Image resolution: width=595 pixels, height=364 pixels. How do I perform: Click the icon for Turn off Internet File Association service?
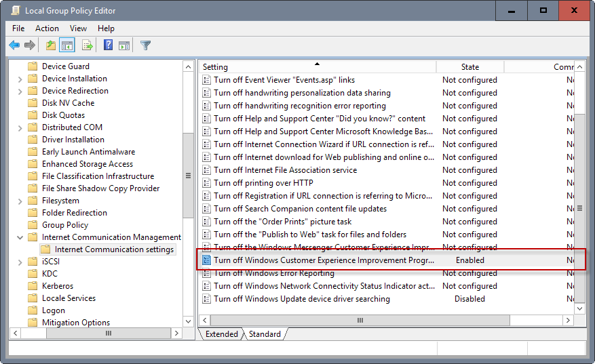(x=206, y=170)
